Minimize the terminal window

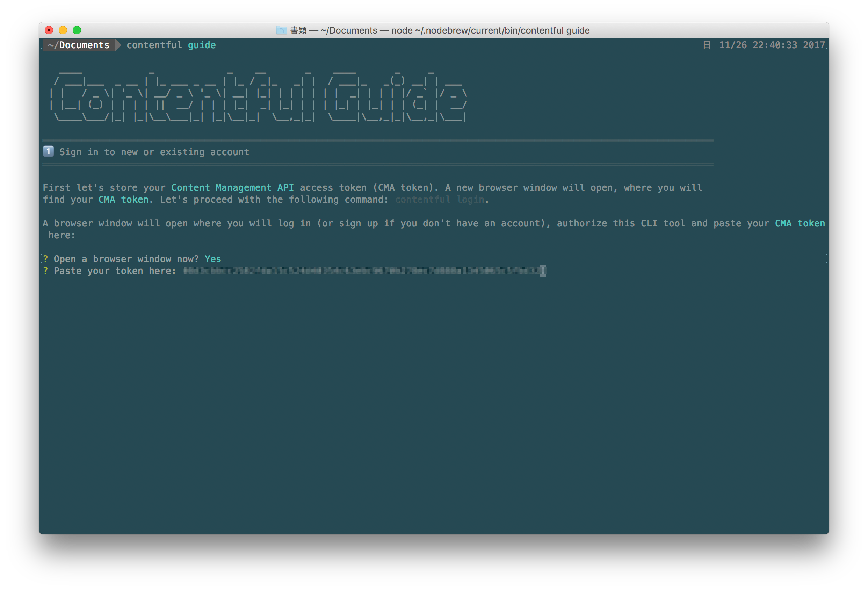tap(63, 30)
